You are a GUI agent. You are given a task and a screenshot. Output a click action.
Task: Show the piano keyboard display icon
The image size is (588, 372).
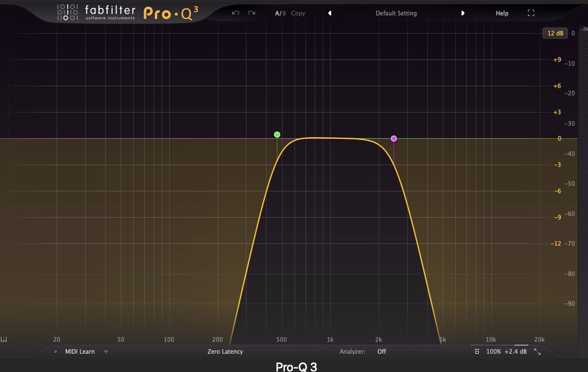4,339
